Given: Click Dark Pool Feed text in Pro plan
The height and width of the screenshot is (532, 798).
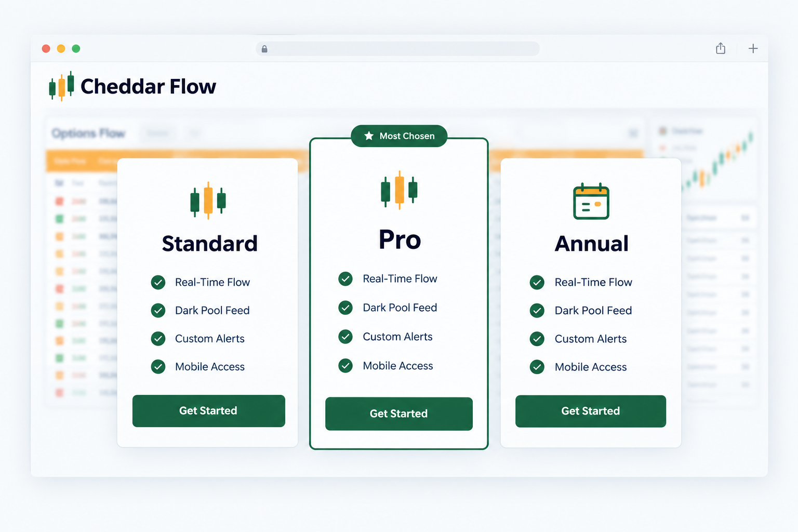Looking at the screenshot, I should pyautogui.click(x=400, y=308).
